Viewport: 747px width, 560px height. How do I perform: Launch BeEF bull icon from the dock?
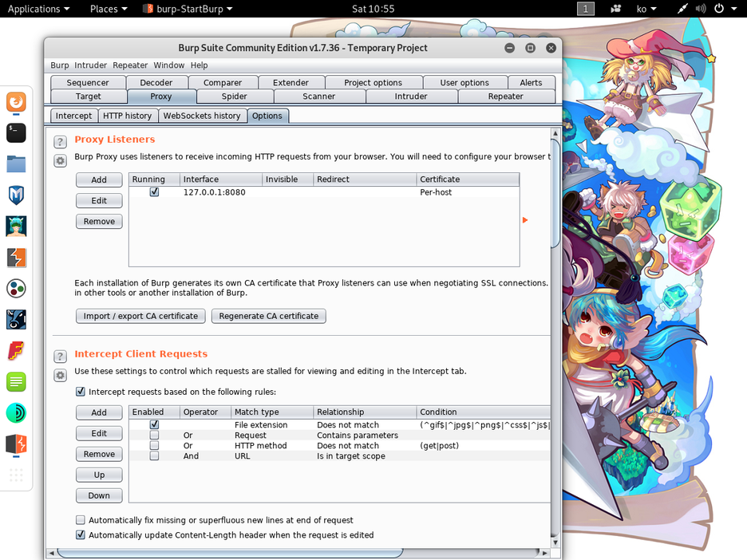pyautogui.click(x=16, y=320)
